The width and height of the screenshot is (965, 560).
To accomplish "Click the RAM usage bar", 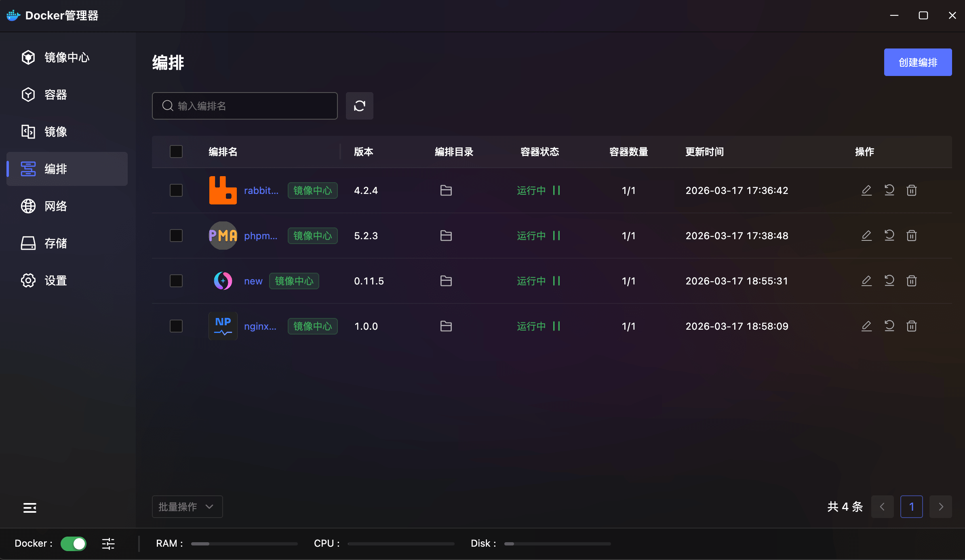I will [x=244, y=544].
